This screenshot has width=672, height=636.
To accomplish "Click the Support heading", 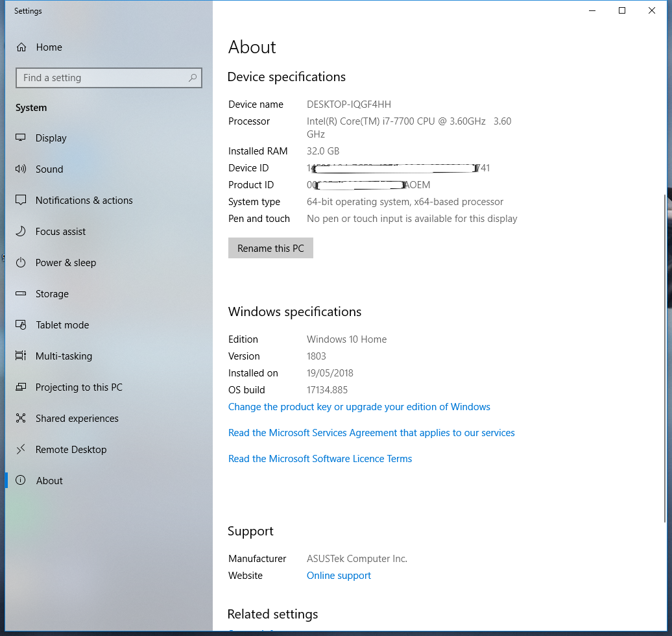I will click(250, 532).
